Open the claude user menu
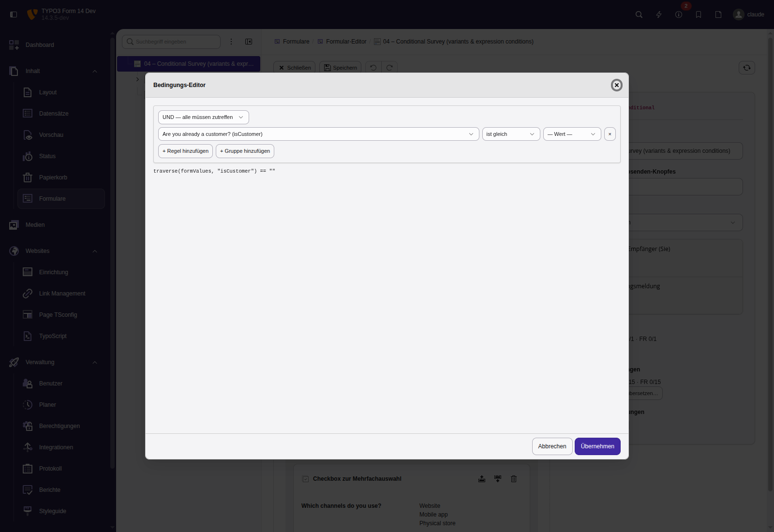The height and width of the screenshot is (532, 774). pyautogui.click(x=749, y=15)
